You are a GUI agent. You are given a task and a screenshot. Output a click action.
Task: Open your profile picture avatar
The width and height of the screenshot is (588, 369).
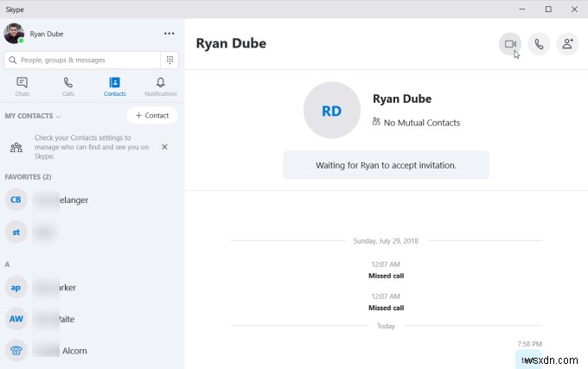pos(14,34)
